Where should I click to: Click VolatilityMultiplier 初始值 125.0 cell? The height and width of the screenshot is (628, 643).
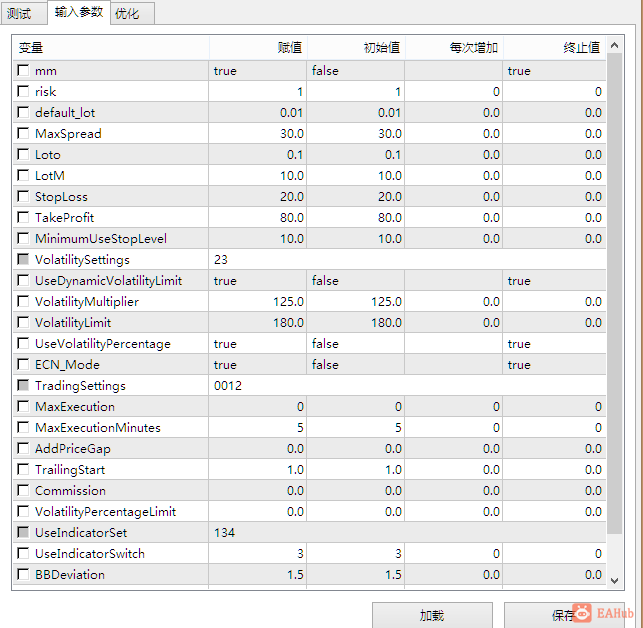[356, 301]
